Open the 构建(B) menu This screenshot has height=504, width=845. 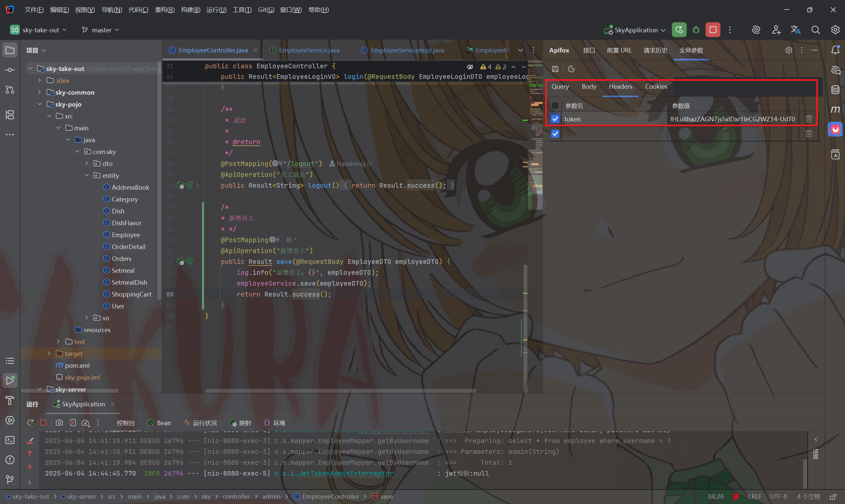[190, 10]
